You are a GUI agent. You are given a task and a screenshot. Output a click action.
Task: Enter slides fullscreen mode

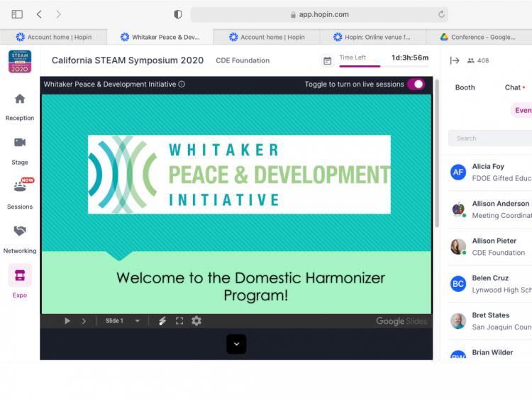(x=179, y=321)
